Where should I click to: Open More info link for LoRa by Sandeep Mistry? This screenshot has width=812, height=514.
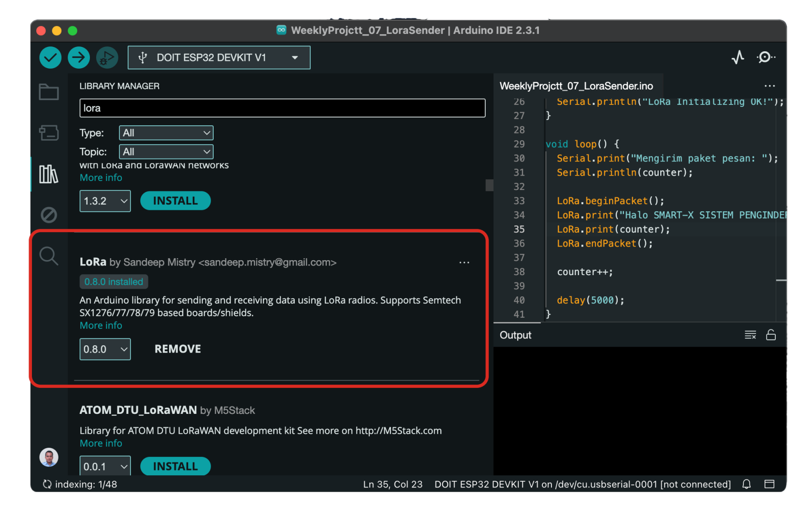101,325
